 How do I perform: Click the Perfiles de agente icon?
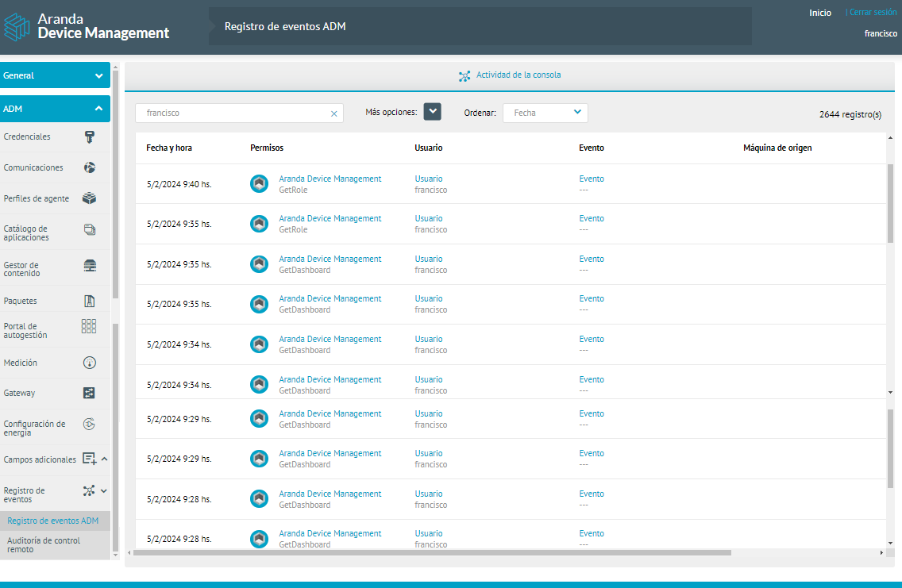(x=89, y=198)
